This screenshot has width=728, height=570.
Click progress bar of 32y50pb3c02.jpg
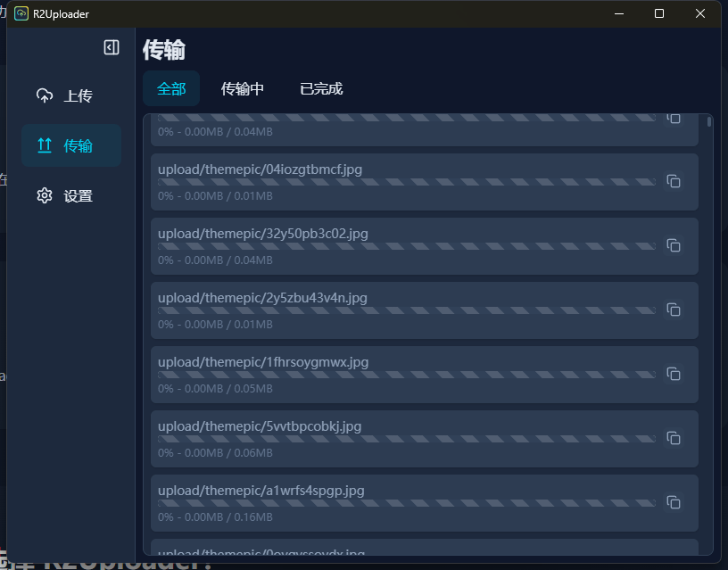407,246
